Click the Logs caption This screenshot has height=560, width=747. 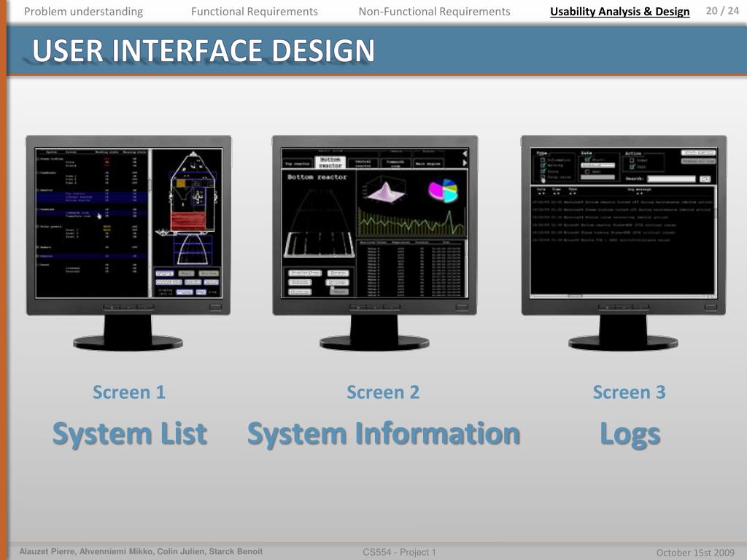(x=630, y=435)
